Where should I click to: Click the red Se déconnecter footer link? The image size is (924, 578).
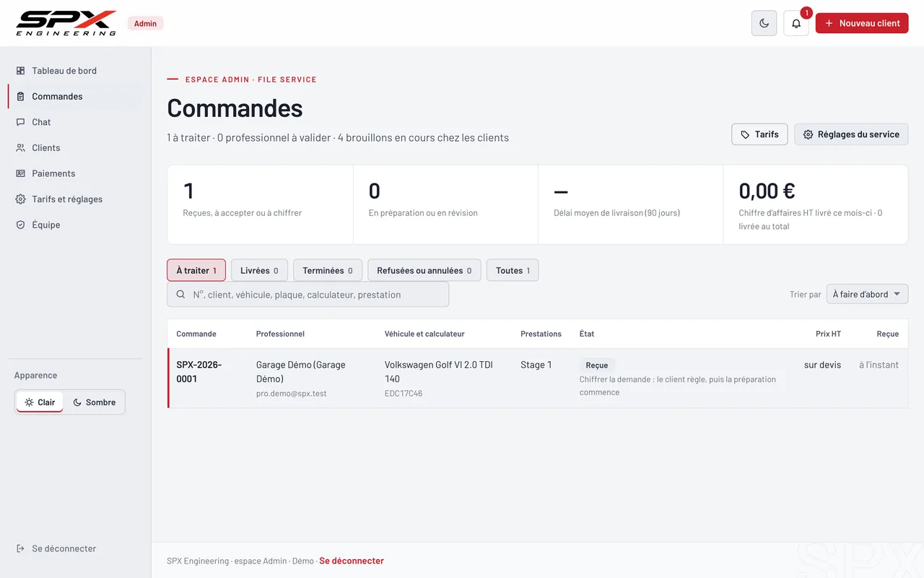pyautogui.click(x=352, y=561)
